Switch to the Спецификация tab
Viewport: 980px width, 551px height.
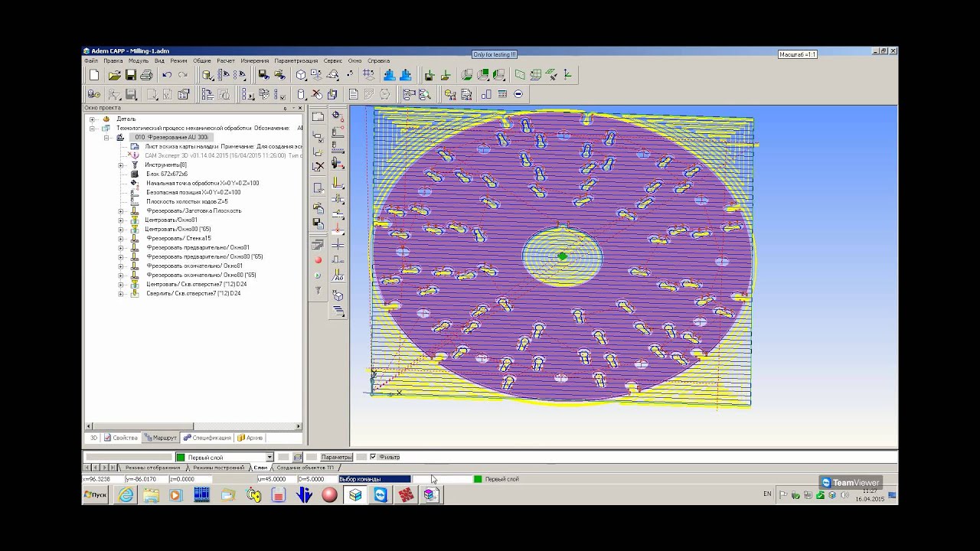pos(207,438)
